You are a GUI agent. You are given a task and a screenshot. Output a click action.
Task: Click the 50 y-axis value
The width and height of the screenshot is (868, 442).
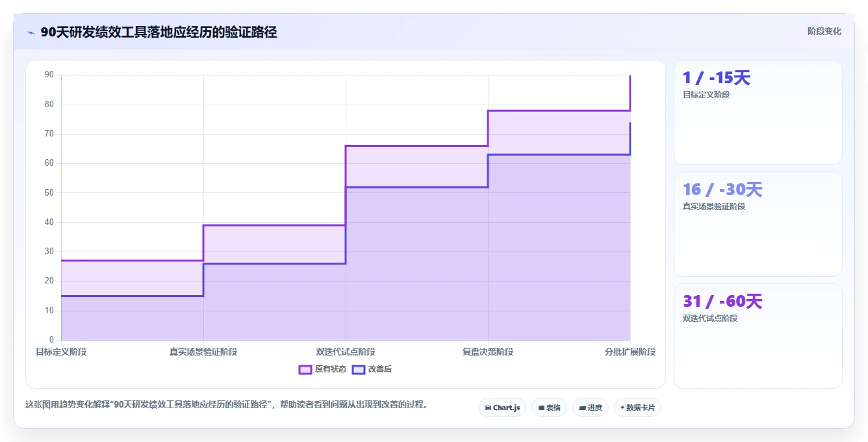pos(49,192)
